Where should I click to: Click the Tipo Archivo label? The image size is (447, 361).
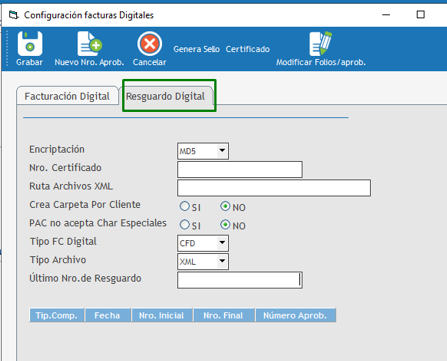click(58, 260)
